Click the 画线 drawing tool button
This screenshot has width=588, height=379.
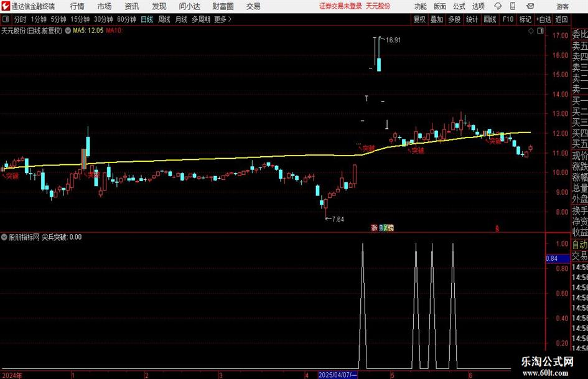pyautogui.click(x=490, y=19)
